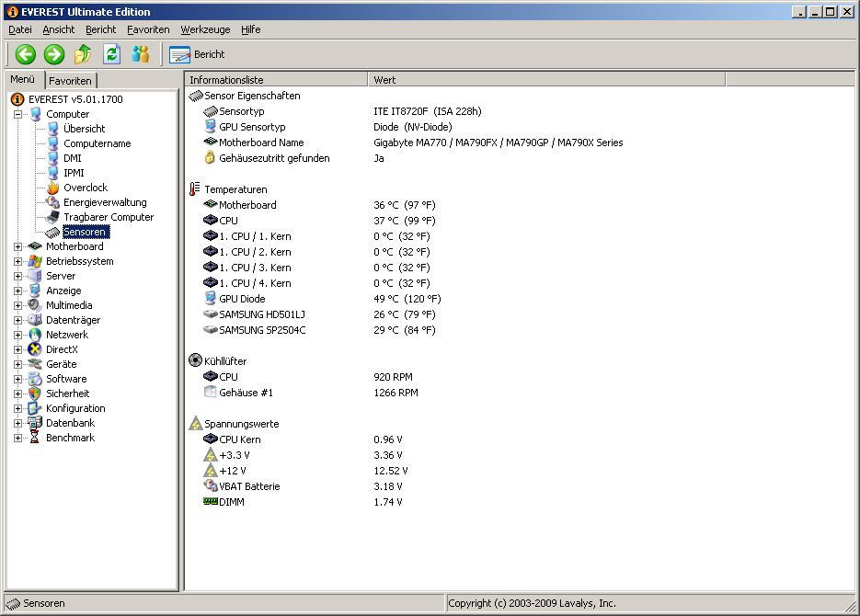The width and height of the screenshot is (860, 616).
Task: Select the EVEREST v5.01.1700 root item
Action: pos(75,99)
